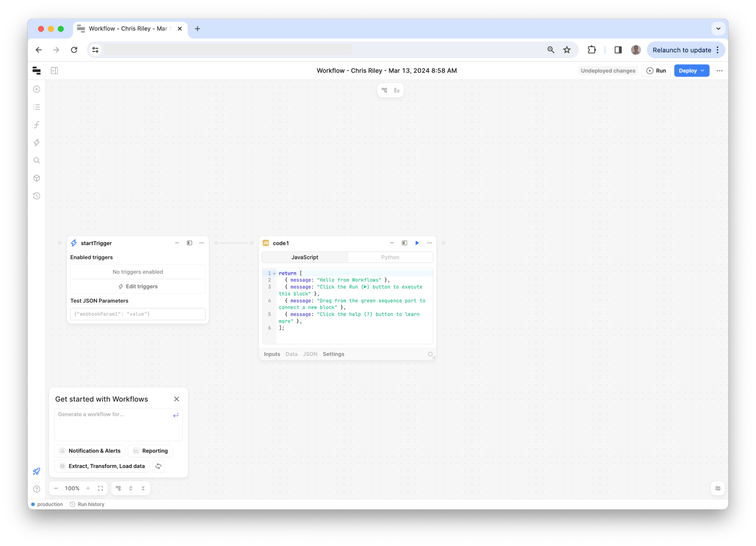The image size is (756, 546).
Task: Toggle the minimap icon at bottom right
Action: [x=718, y=488]
